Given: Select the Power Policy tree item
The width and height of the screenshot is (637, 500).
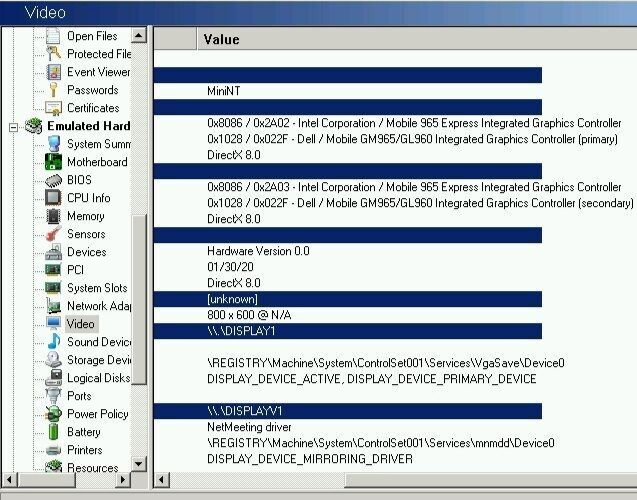Looking at the screenshot, I should click(x=98, y=413).
